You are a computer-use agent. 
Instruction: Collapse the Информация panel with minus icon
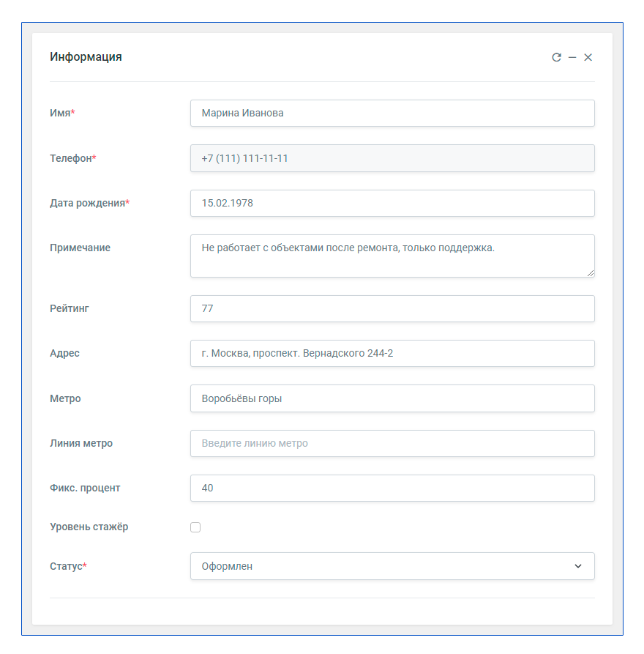(x=572, y=57)
